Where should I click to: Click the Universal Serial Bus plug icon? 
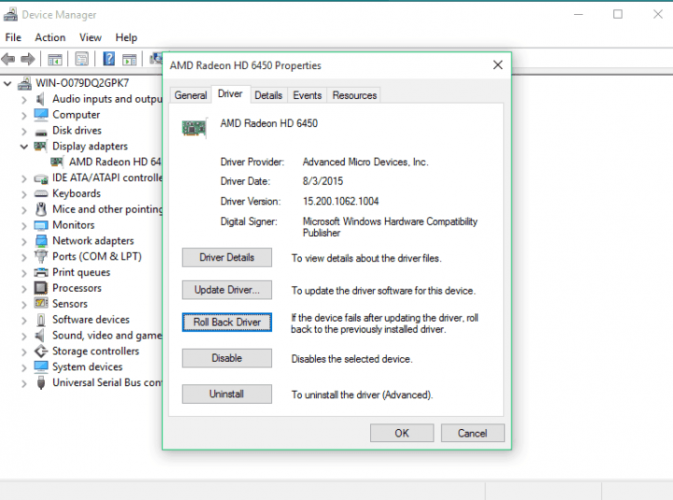click(41, 383)
